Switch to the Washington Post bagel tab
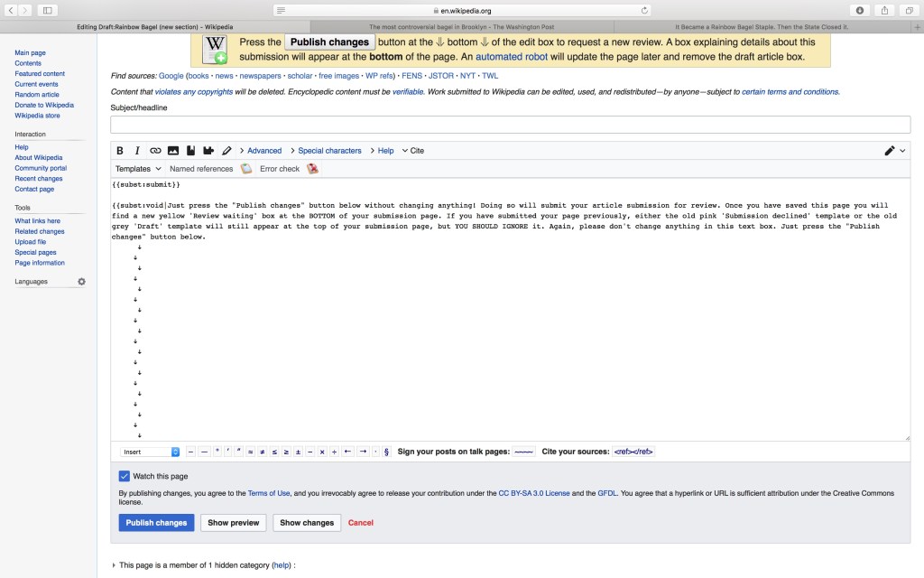This screenshot has height=578, width=924. point(461,27)
